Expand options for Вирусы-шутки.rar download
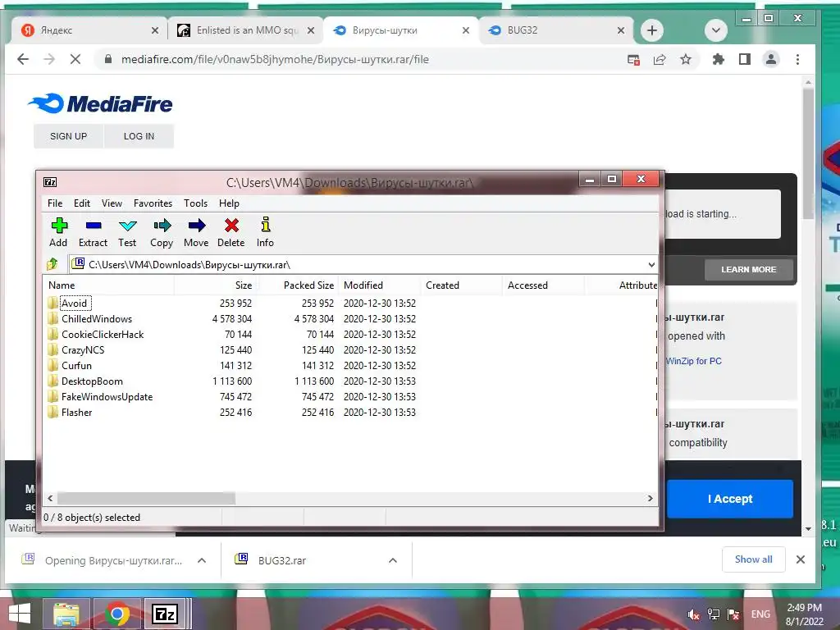The width and height of the screenshot is (840, 630). pos(202,560)
